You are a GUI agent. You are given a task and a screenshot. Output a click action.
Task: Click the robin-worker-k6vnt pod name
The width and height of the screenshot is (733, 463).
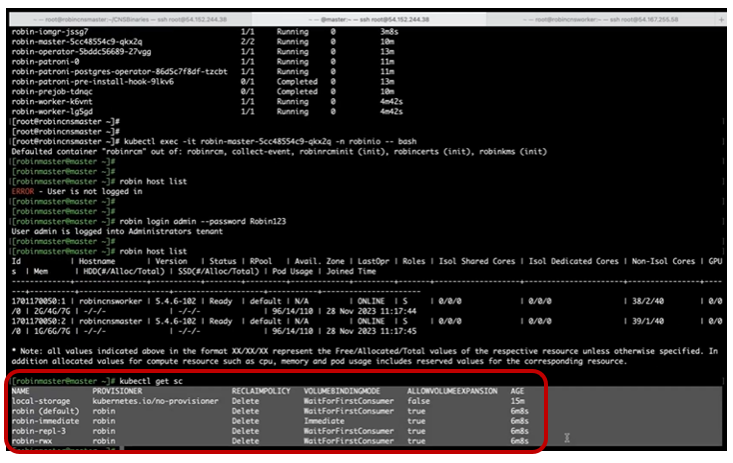pos(52,101)
